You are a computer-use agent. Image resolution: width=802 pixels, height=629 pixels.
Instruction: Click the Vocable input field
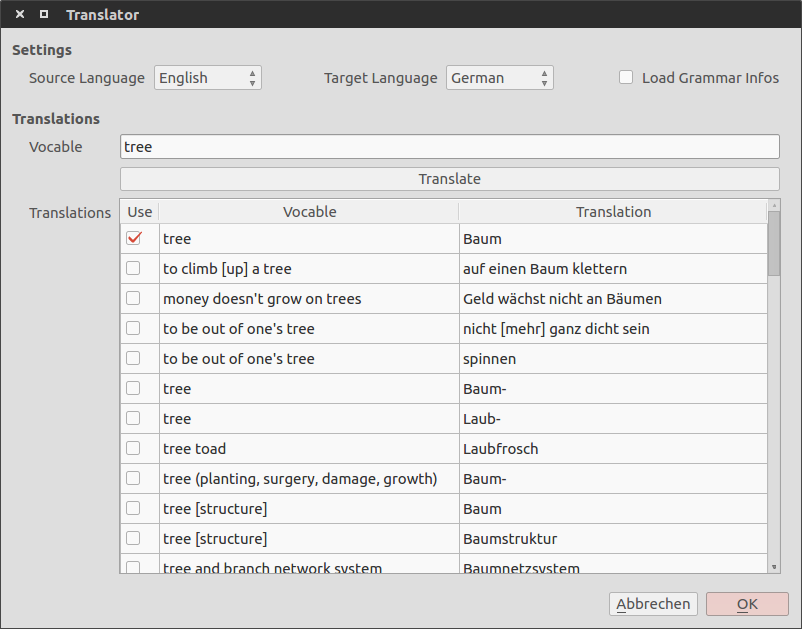coord(449,147)
